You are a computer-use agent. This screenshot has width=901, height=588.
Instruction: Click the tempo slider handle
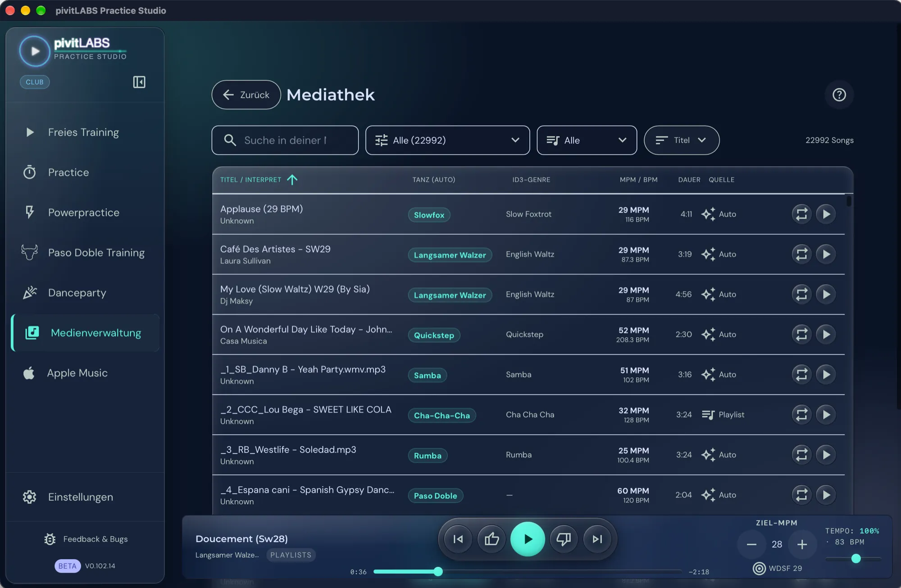856,559
